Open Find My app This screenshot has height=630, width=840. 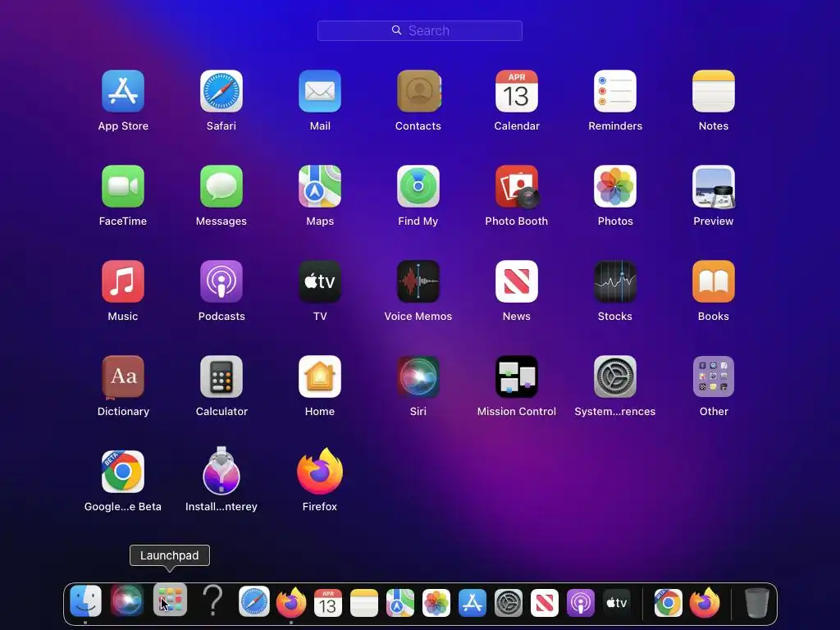click(418, 186)
